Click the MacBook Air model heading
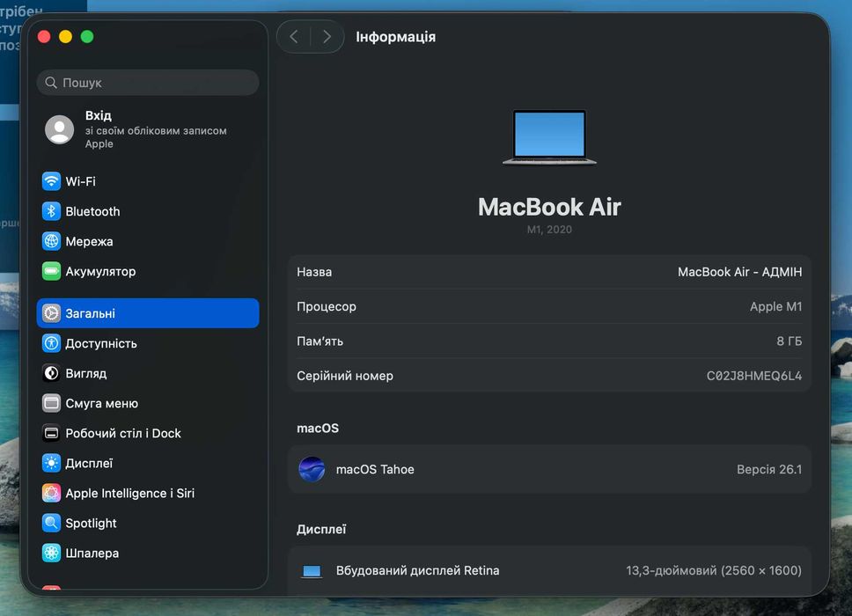Image resolution: width=852 pixels, height=616 pixels. tap(549, 207)
